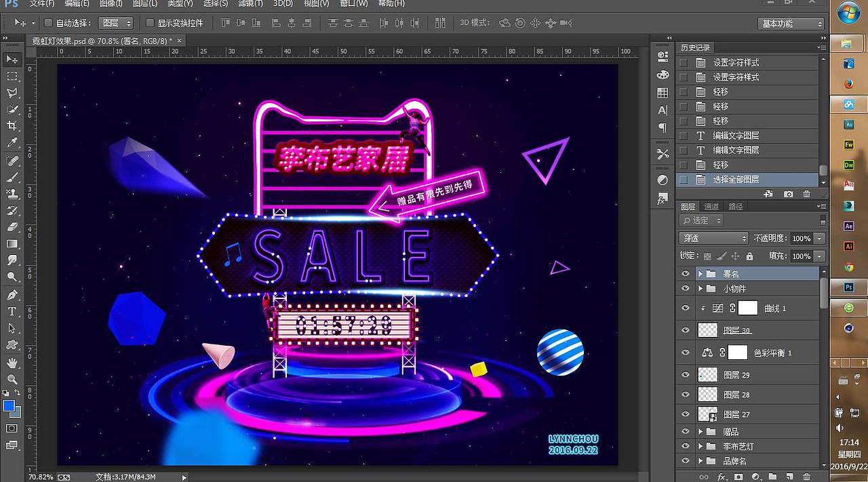Open the 滤镜(T) menu
The height and width of the screenshot is (482, 868).
250,3
